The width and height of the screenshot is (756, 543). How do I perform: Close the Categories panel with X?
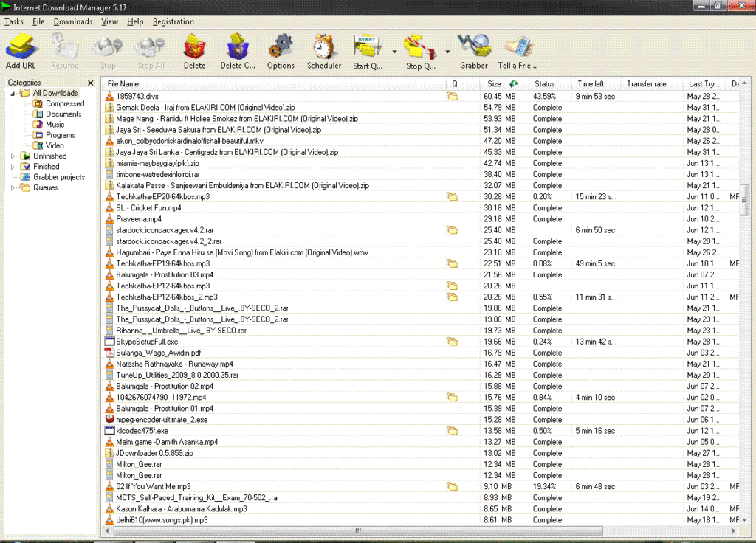tap(90, 83)
